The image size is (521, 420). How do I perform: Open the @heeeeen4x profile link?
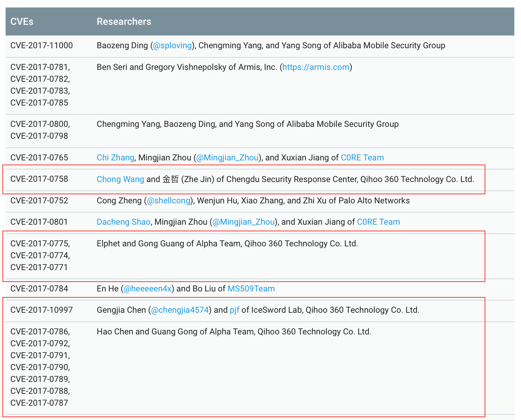click(148, 289)
